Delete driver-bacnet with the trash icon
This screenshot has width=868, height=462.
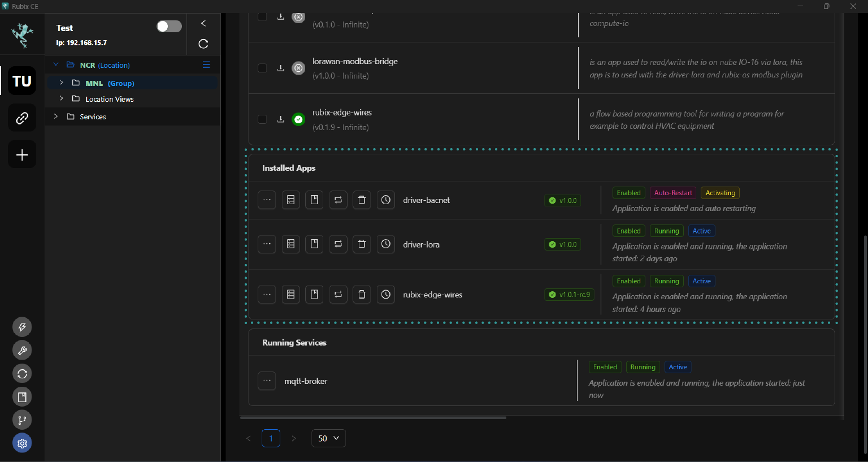pos(362,200)
